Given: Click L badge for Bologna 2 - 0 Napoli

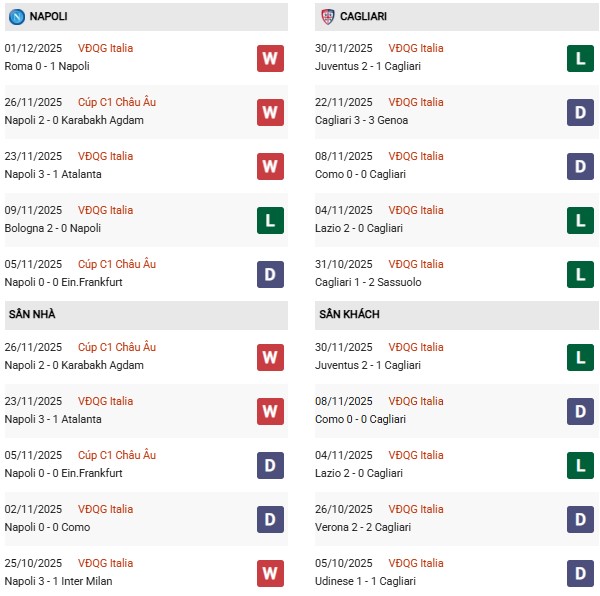Looking at the screenshot, I should coord(270,220).
